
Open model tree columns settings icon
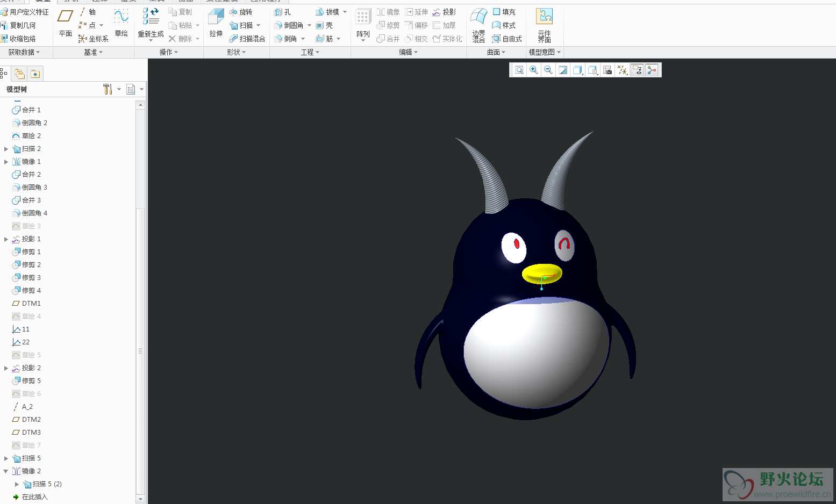click(x=131, y=89)
